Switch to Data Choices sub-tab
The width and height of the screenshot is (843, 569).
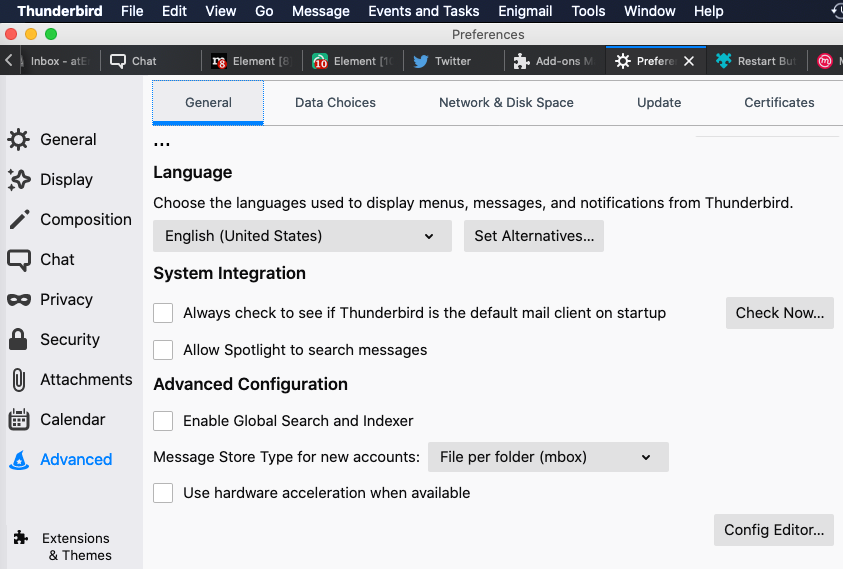pos(335,103)
